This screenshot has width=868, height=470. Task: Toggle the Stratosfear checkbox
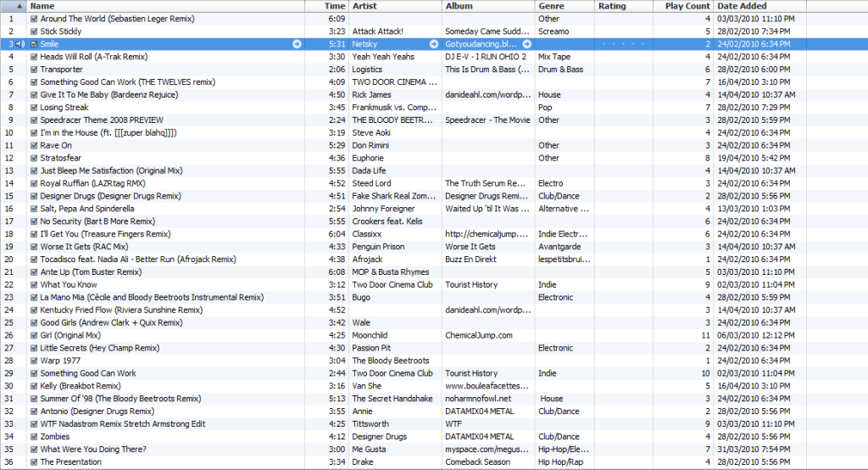[x=34, y=158]
